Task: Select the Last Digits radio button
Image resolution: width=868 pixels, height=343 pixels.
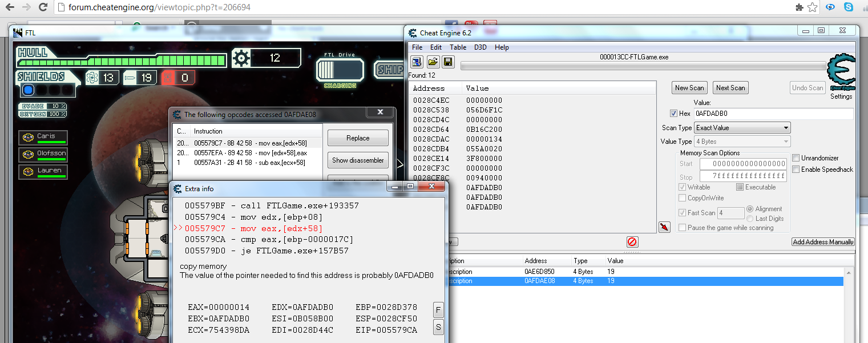Action: click(x=750, y=219)
